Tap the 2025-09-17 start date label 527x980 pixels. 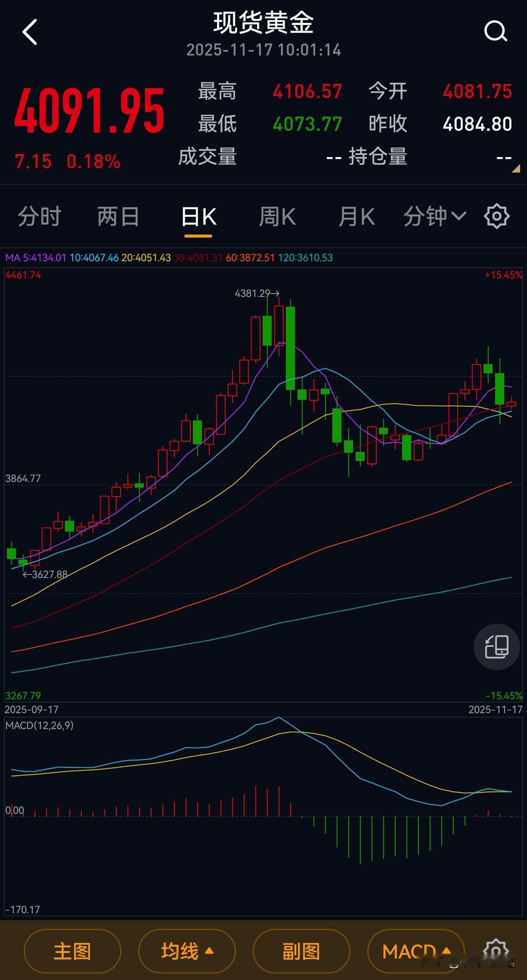pyautogui.click(x=31, y=709)
